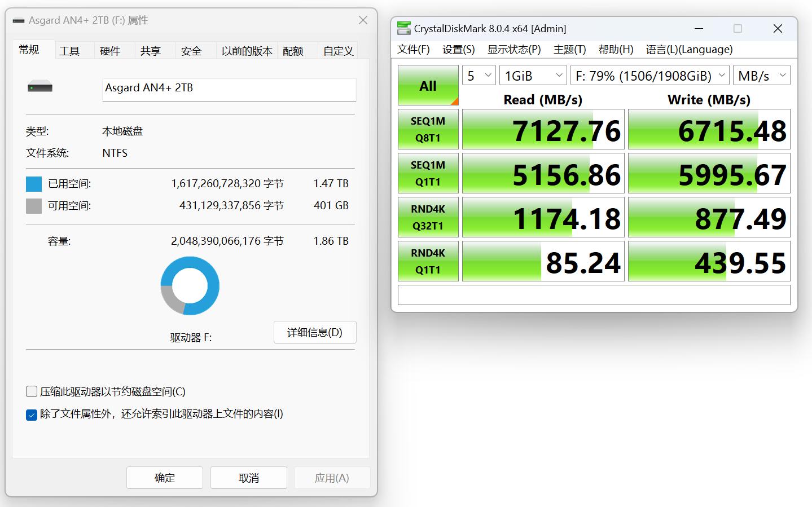
Task: Click the All test button in CrystalDiskMark
Action: coord(427,85)
